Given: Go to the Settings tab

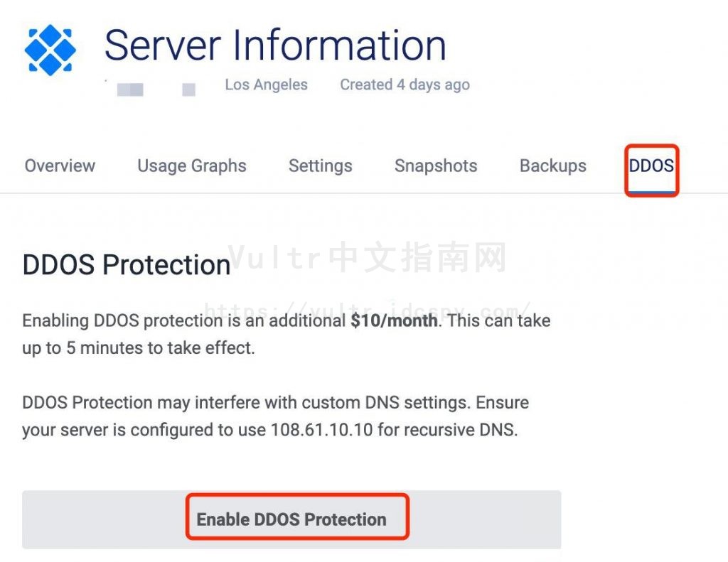Looking at the screenshot, I should point(320,166).
